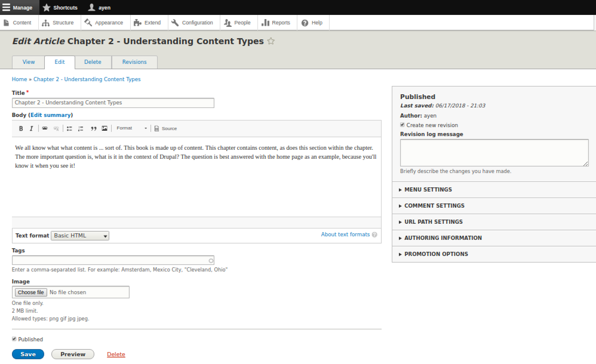Viewport: 596px width, 364px height.
Task: Open the Format dropdown in editor
Action: coord(132,128)
